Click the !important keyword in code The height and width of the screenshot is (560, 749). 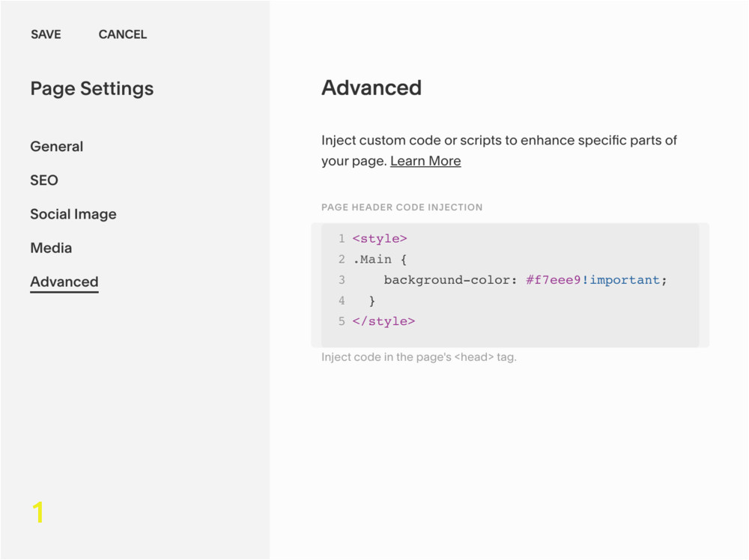(620, 280)
